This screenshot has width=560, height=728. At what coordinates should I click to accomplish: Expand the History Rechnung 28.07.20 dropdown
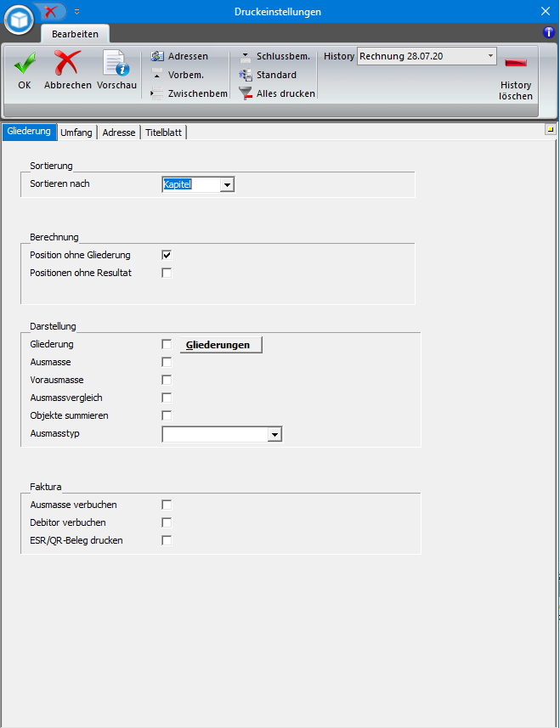coord(490,56)
